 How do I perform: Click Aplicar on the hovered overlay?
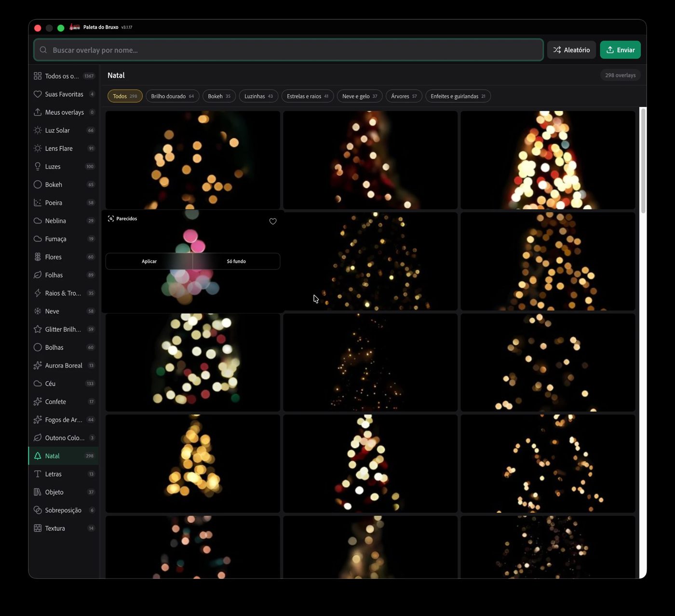coord(149,261)
